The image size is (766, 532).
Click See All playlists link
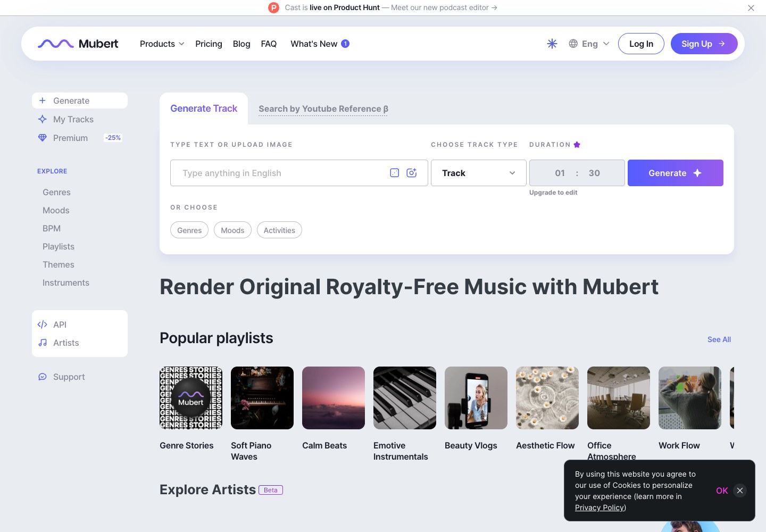pyautogui.click(x=719, y=339)
